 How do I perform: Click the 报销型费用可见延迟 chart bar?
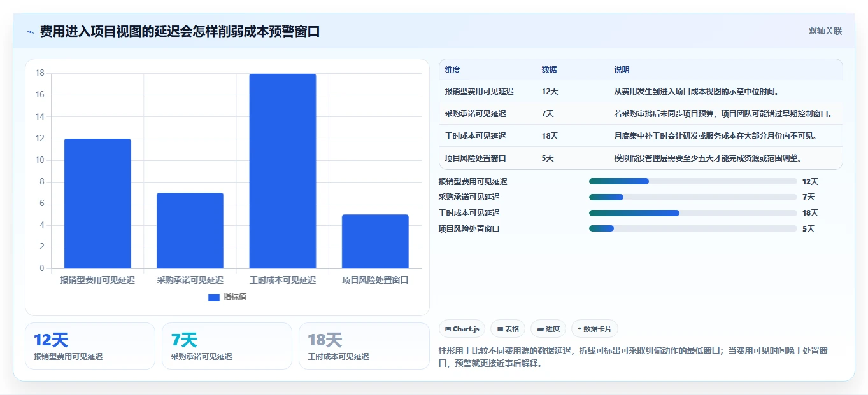coord(97,204)
